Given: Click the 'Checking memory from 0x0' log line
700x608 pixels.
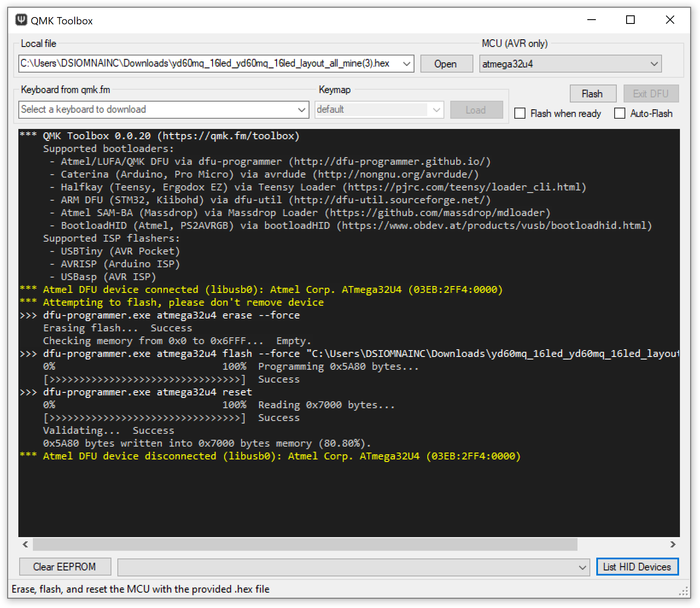Looking at the screenshot, I should click(x=177, y=341).
